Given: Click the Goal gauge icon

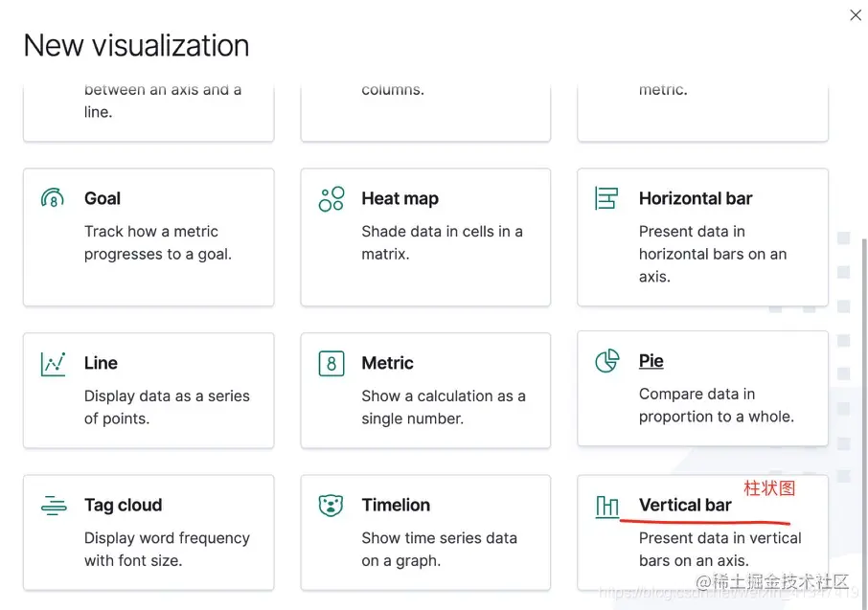Looking at the screenshot, I should pyautogui.click(x=53, y=198).
